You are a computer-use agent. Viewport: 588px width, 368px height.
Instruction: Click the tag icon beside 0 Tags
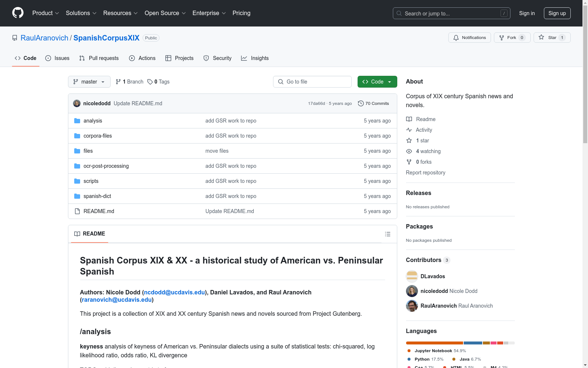coord(150,82)
